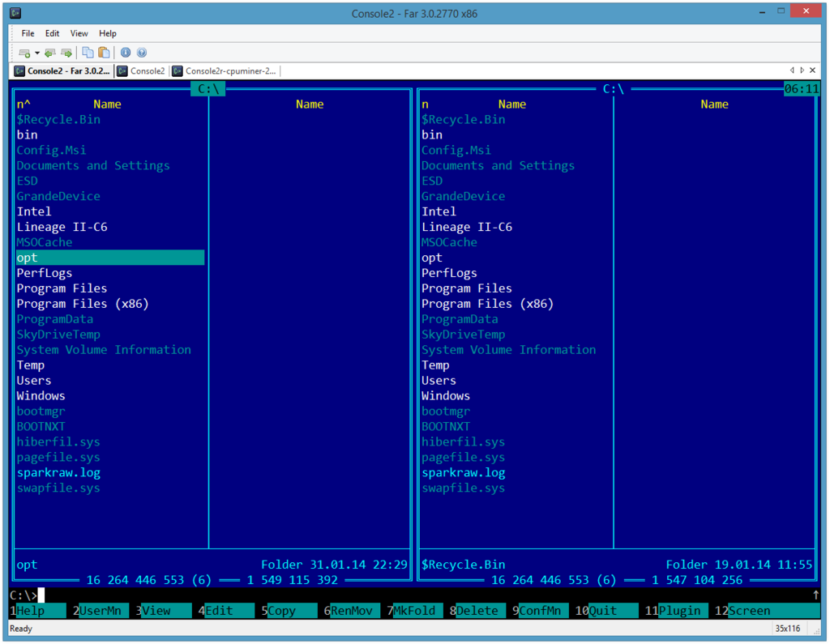Image resolution: width=830 pixels, height=644 pixels.
Task: Select 'Users' folder in the right panel
Action: tap(439, 381)
